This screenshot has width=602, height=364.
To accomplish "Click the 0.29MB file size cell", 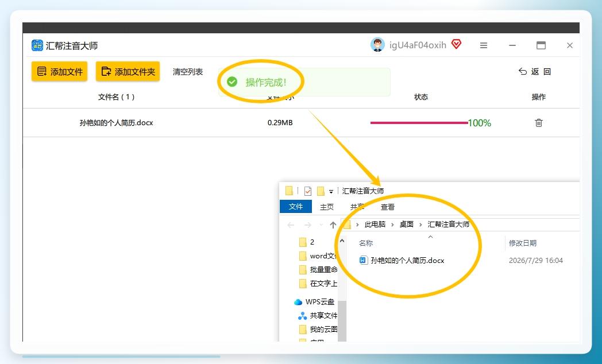I will coord(280,123).
